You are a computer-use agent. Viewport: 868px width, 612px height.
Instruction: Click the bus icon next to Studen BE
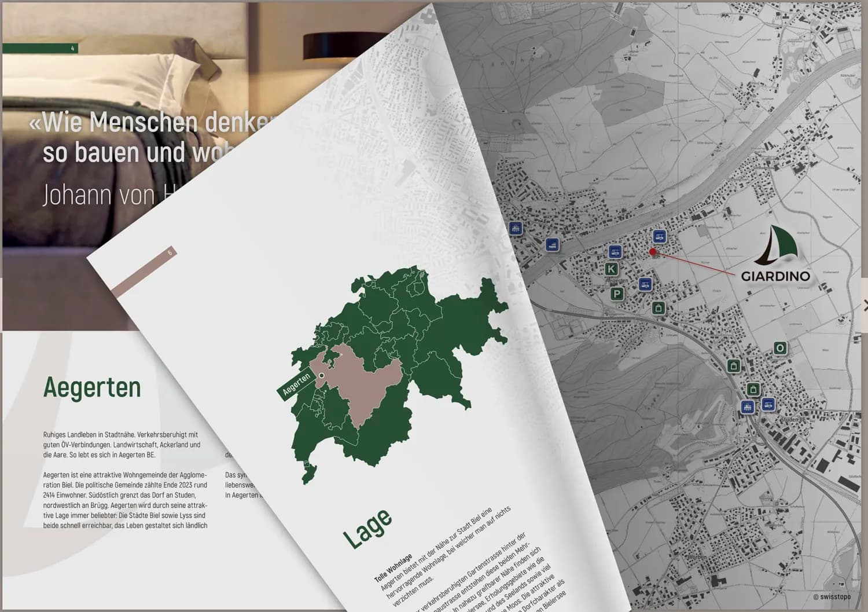click(x=768, y=404)
